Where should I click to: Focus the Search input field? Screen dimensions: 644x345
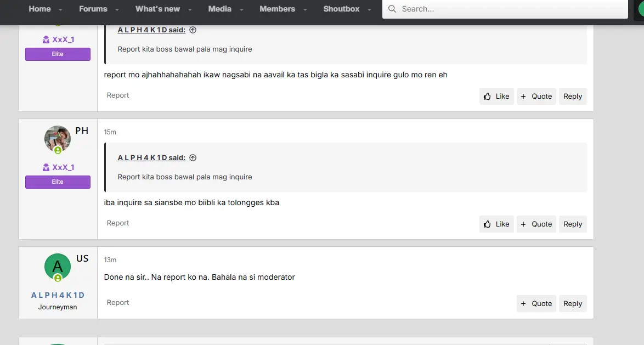505,9
